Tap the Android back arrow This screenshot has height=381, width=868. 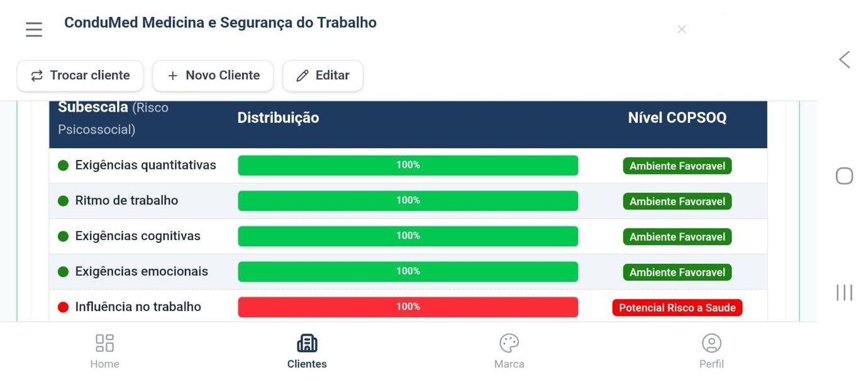coord(844,60)
